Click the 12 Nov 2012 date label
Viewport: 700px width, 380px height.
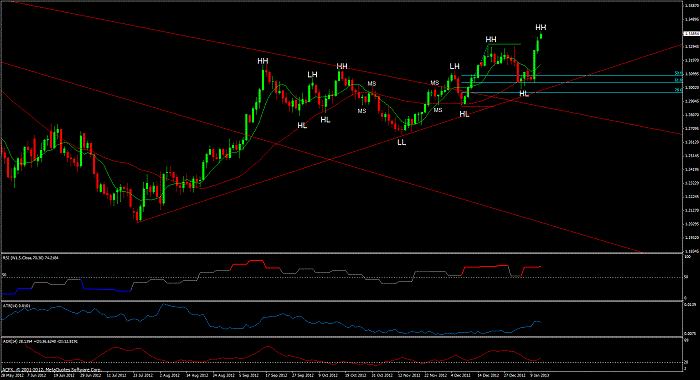pyautogui.click(x=408, y=376)
